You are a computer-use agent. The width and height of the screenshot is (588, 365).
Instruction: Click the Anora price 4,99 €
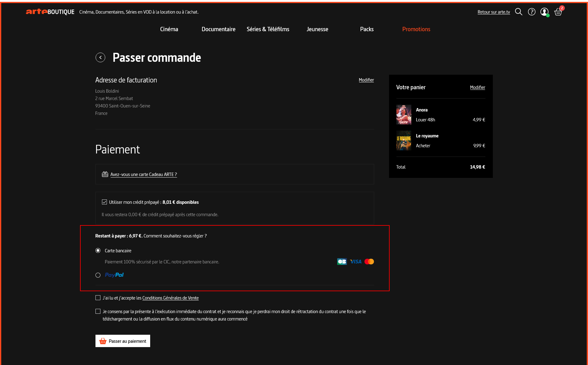pos(479,120)
